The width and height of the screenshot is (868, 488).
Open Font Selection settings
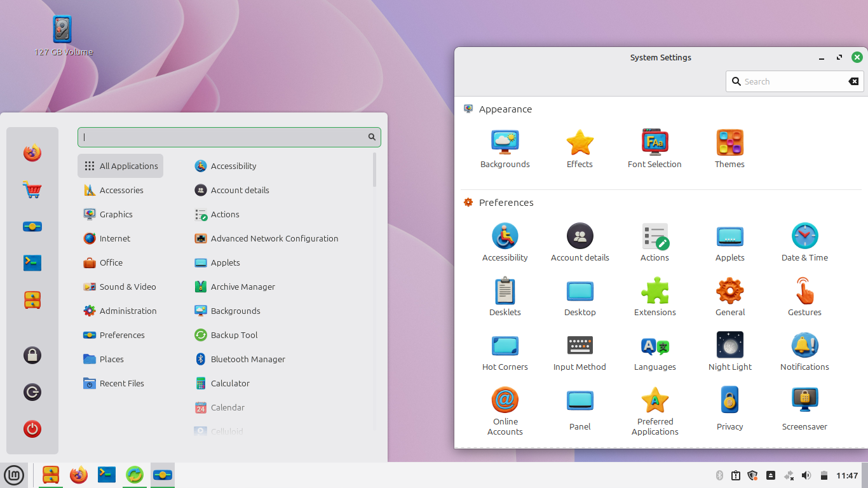(654, 149)
